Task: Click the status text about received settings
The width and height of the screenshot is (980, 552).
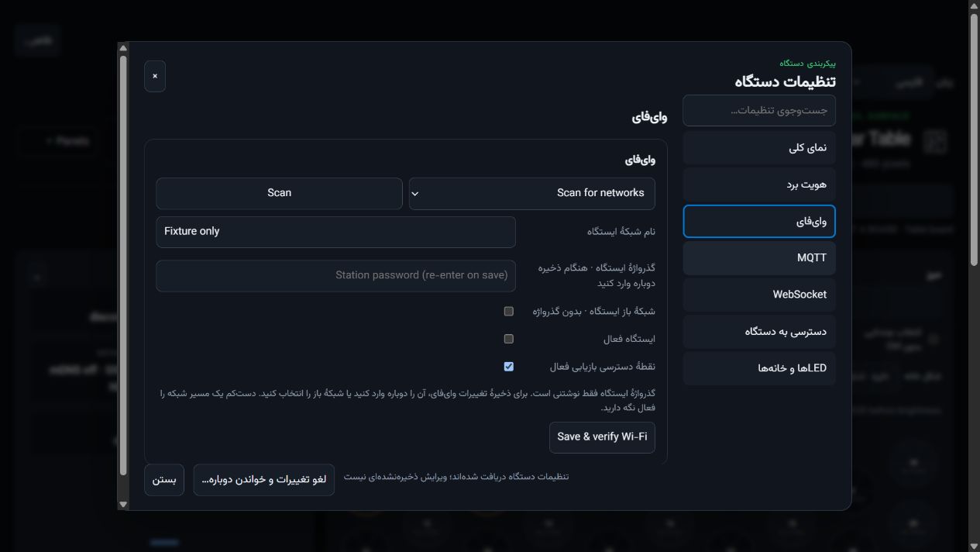Action: 456,477
